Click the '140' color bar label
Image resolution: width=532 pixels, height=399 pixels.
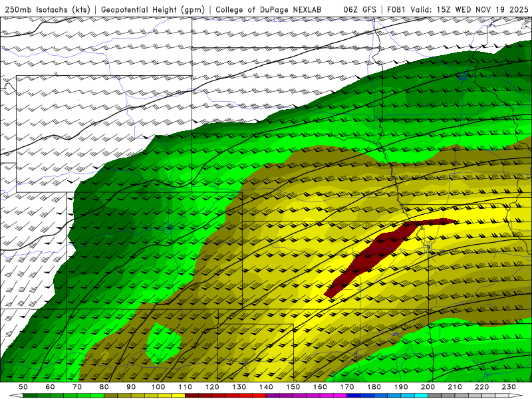point(267,387)
